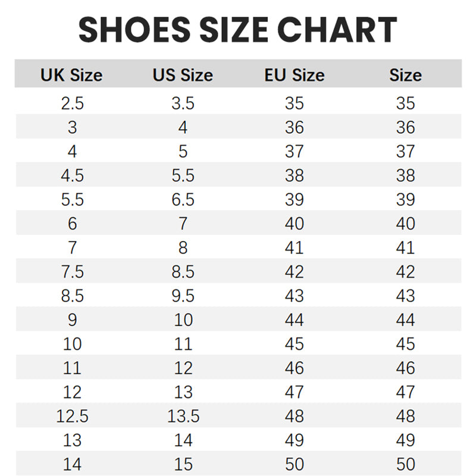Screen dimensions: 476x476
Task: Select UK size 12.5 cell
Action: pos(72,416)
